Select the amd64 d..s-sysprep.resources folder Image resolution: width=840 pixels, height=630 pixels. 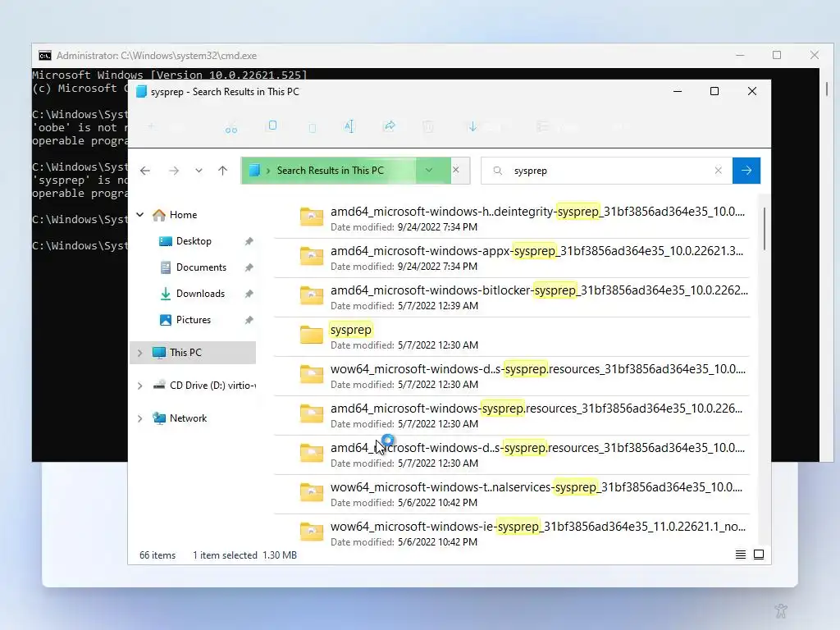tap(511, 454)
